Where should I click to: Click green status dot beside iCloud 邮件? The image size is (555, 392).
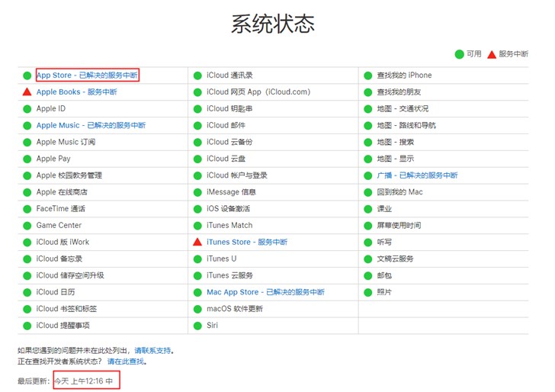click(x=197, y=125)
